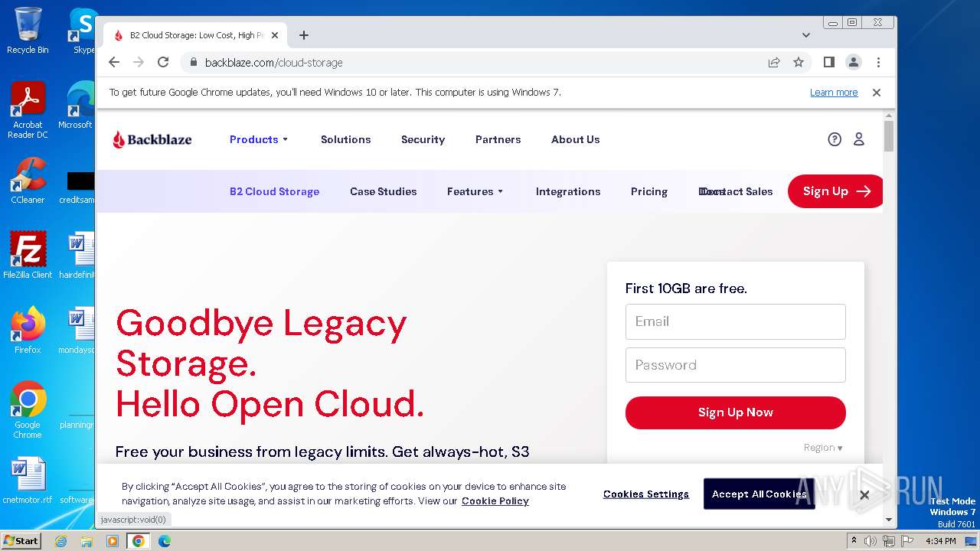Open the user account icon on Backblaze
This screenshot has height=551, width=980.
coord(859,139)
